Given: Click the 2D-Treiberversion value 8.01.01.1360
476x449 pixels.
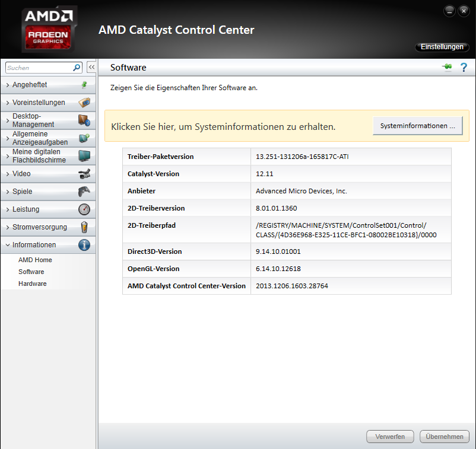Looking at the screenshot, I should pos(276,208).
